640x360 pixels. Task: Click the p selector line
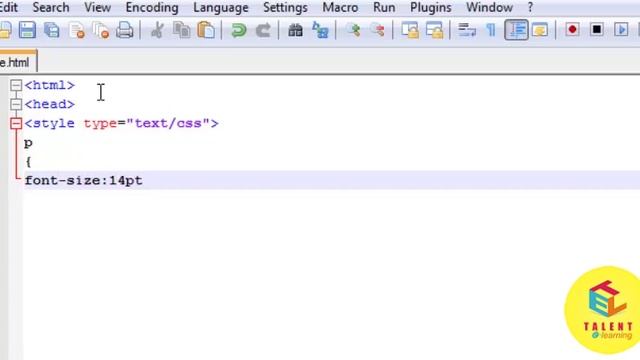click(28, 143)
